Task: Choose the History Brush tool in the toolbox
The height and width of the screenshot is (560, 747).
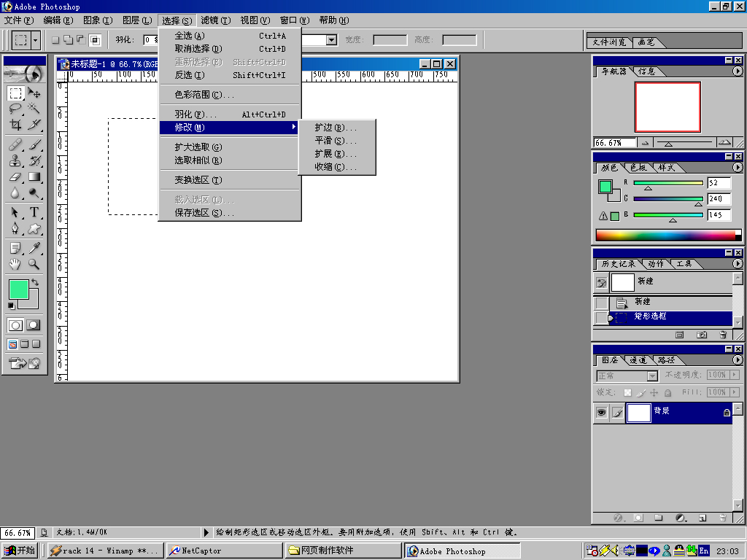Action: (x=34, y=160)
